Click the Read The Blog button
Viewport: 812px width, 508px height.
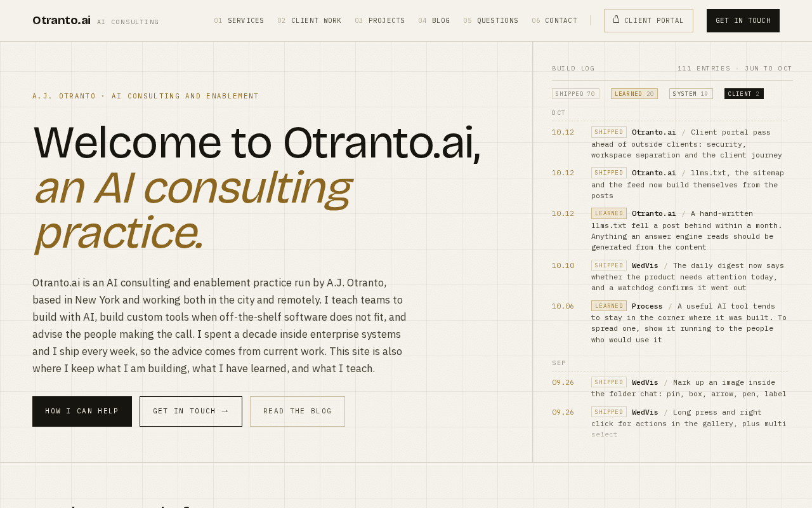coord(298,411)
